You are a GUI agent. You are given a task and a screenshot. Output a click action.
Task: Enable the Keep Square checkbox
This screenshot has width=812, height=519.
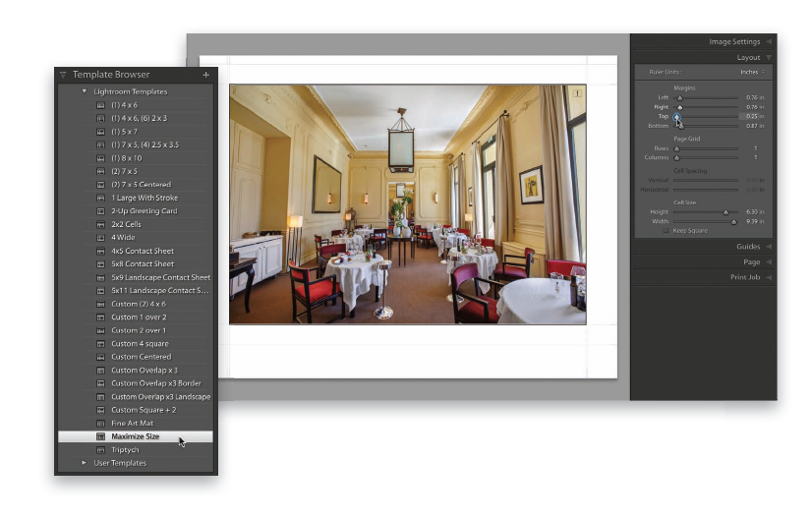(667, 230)
